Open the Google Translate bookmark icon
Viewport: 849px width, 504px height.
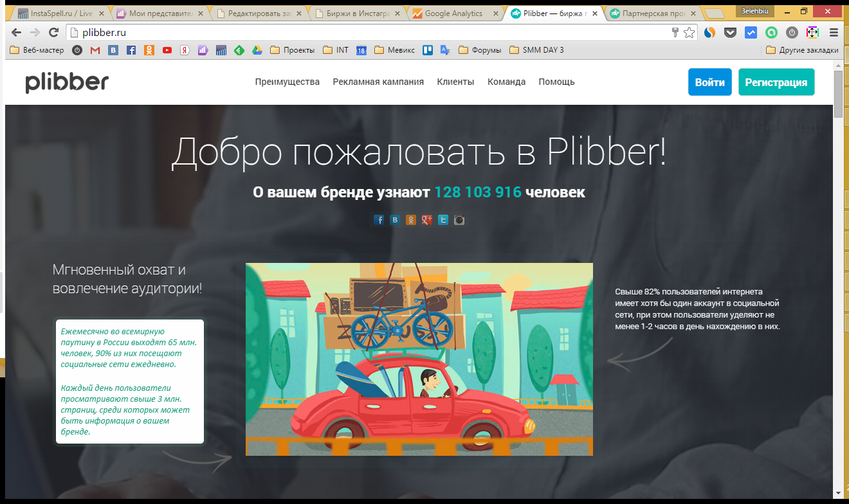(x=444, y=50)
